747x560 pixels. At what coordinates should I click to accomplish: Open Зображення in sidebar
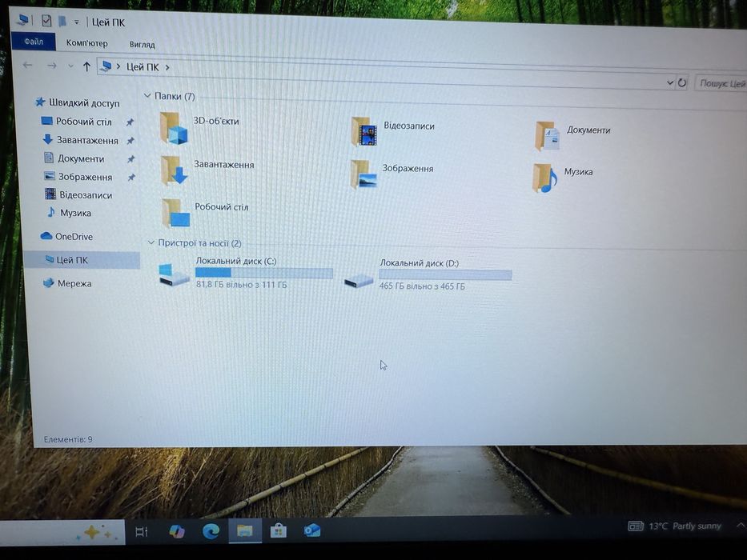pos(78,177)
